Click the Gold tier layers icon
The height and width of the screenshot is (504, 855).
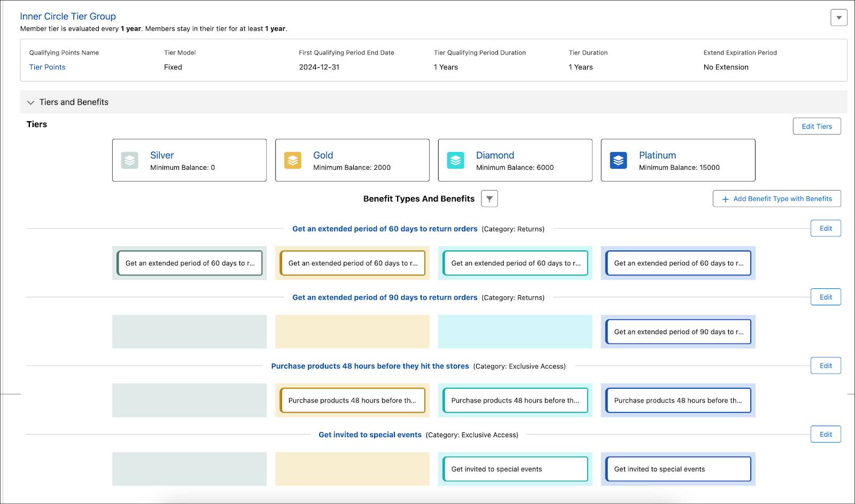292,160
